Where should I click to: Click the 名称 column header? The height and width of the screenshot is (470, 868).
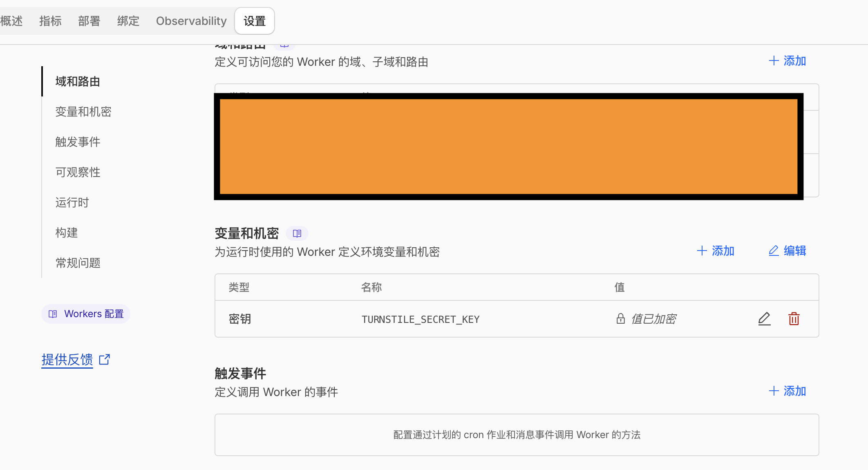pos(371,287)
